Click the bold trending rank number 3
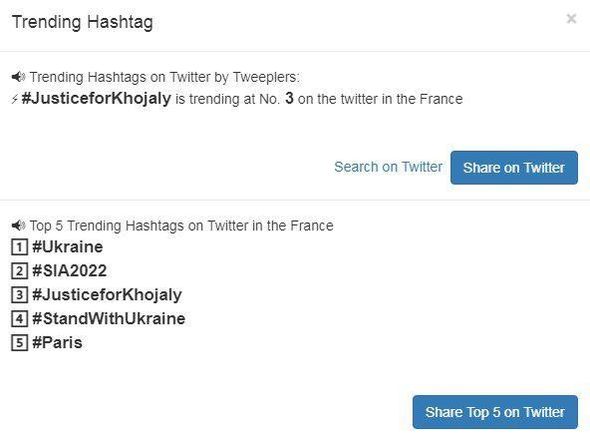This screenshot has height=441, width=590. [289, 98]
